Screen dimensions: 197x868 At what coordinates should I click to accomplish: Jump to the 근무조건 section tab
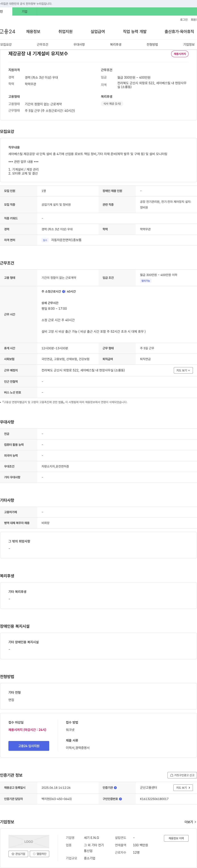tap(42, 44)
